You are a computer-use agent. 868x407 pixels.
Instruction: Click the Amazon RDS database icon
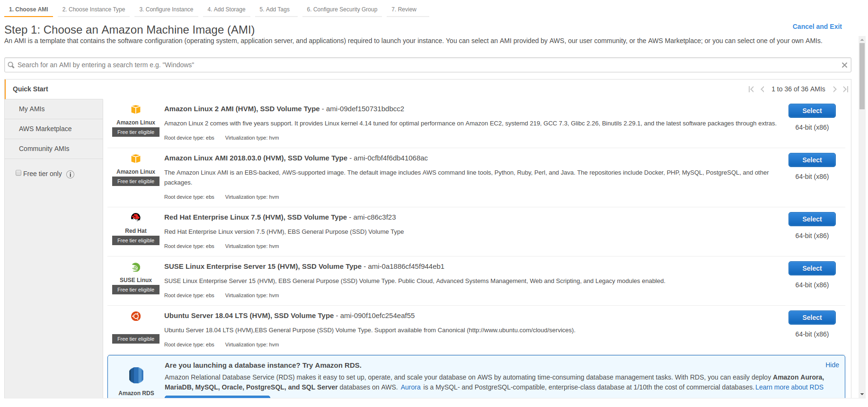136,375
